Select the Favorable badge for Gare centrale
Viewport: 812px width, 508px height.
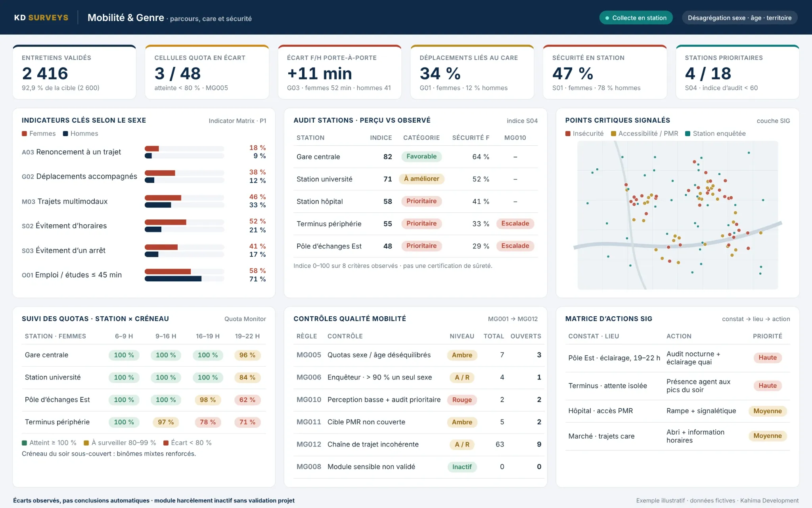coord(421,156)
